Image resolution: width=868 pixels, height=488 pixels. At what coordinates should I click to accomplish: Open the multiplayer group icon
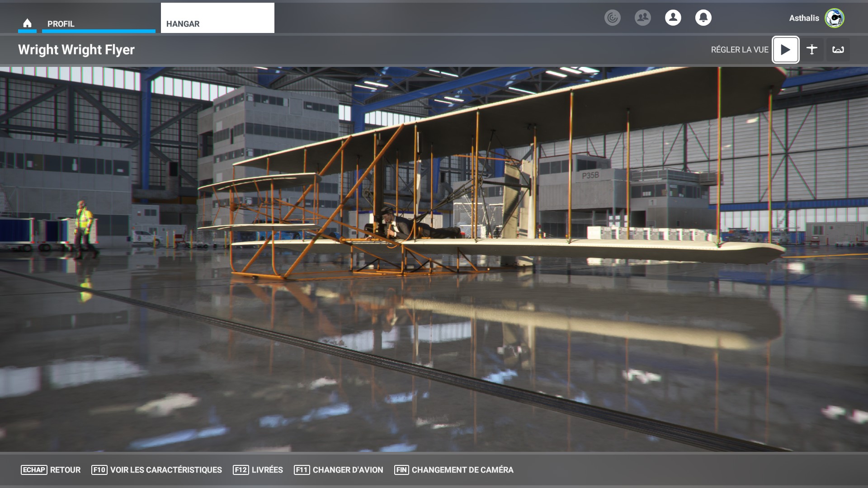(x=642, y=18)
